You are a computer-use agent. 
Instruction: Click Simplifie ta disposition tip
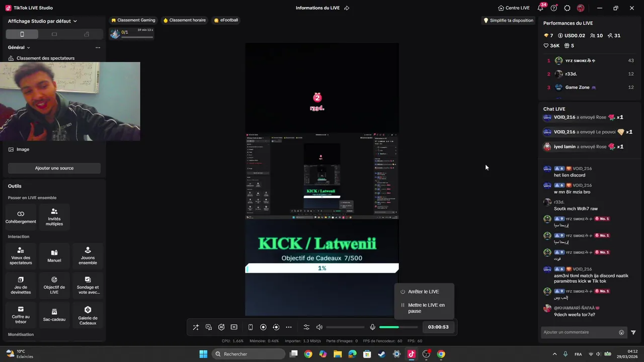pos(508,21)
